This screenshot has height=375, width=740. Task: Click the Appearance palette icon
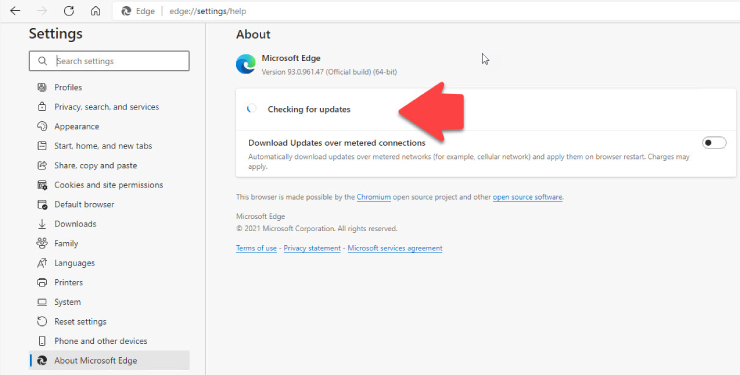[x=42, y=126]
